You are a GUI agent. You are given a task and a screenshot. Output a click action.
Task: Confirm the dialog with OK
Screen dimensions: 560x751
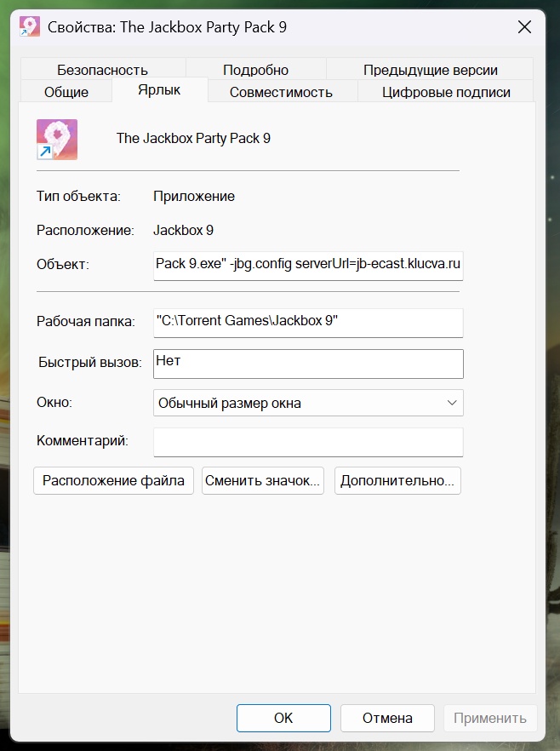point(283,718)
